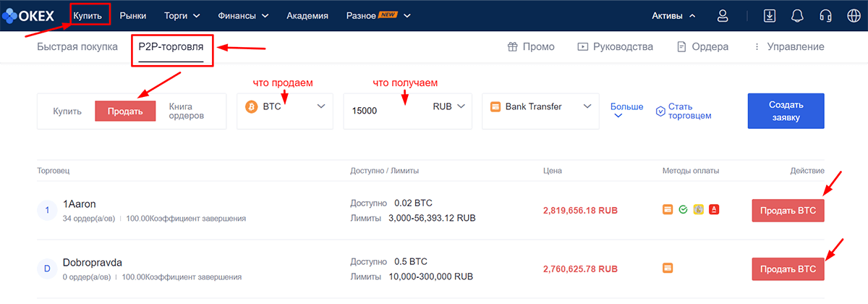868x304 pixels.
Task: Click available amount 0.5 BTC
Action: point(411,262)
